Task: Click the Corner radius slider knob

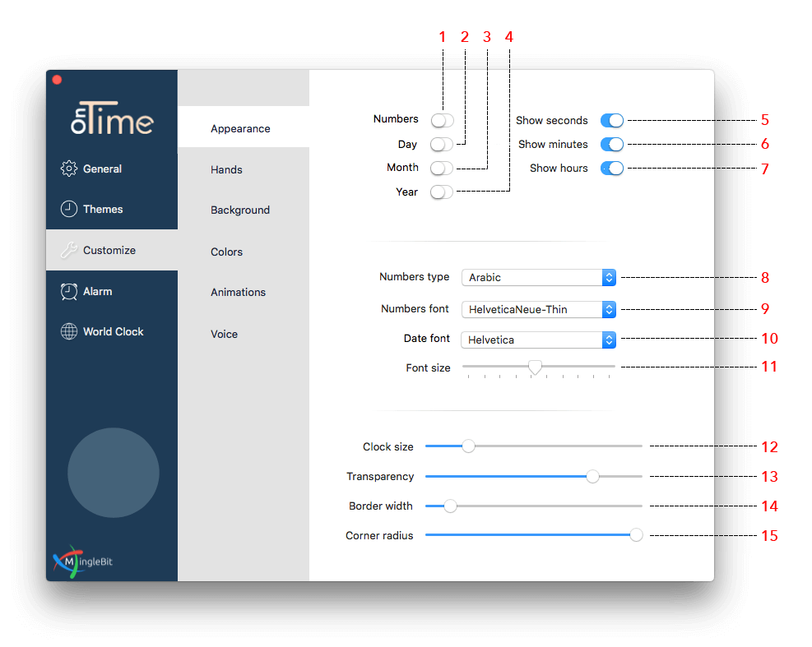Action: 637,535
